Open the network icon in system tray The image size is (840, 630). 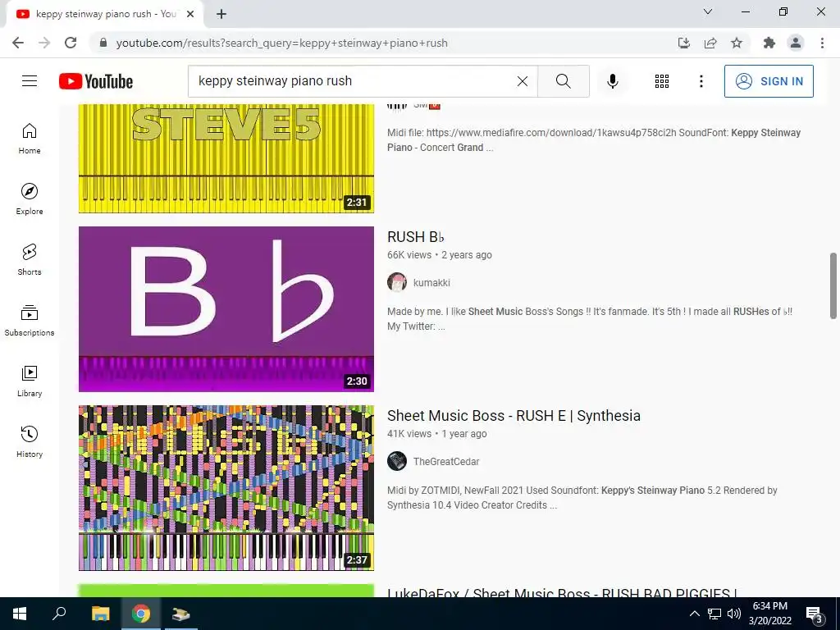[714, 614]
